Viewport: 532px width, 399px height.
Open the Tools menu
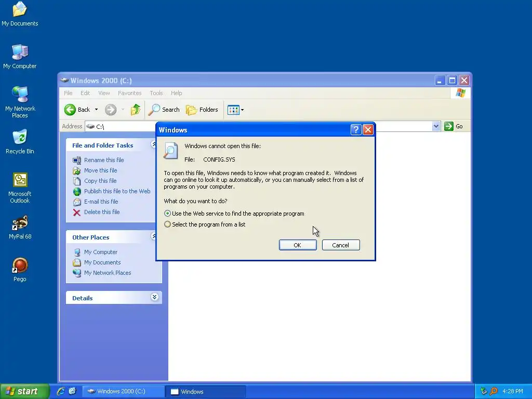(156, 93)
